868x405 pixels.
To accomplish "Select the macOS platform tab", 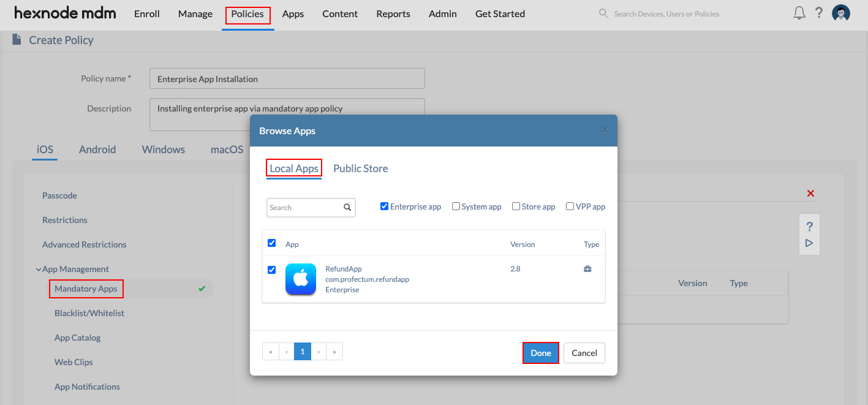I will [x=227, y=150].
